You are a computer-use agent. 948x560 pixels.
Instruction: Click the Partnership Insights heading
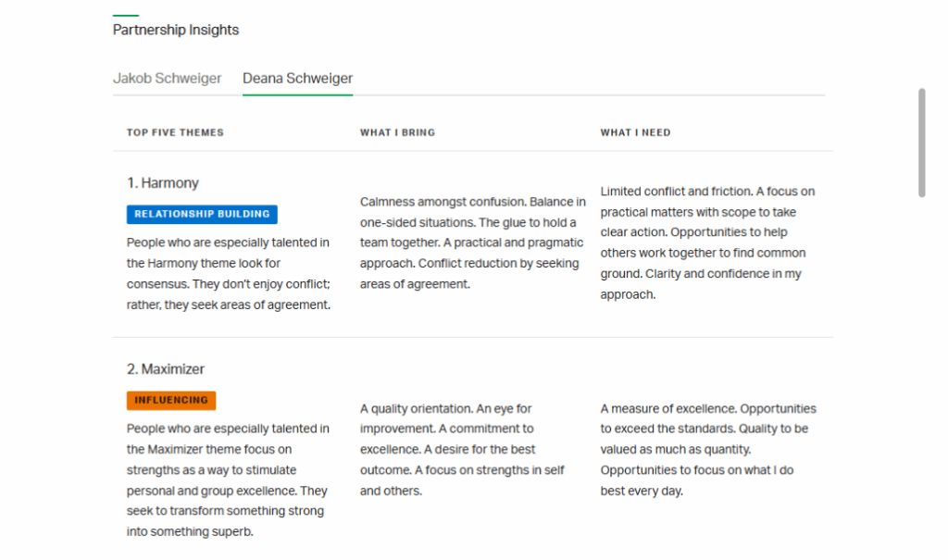[x=176, y=30]
